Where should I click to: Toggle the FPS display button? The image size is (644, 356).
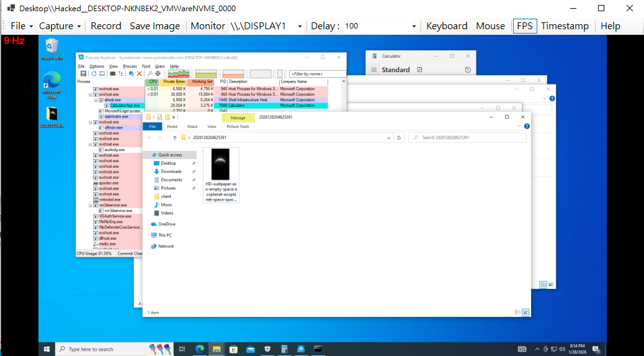coord(524,25)
